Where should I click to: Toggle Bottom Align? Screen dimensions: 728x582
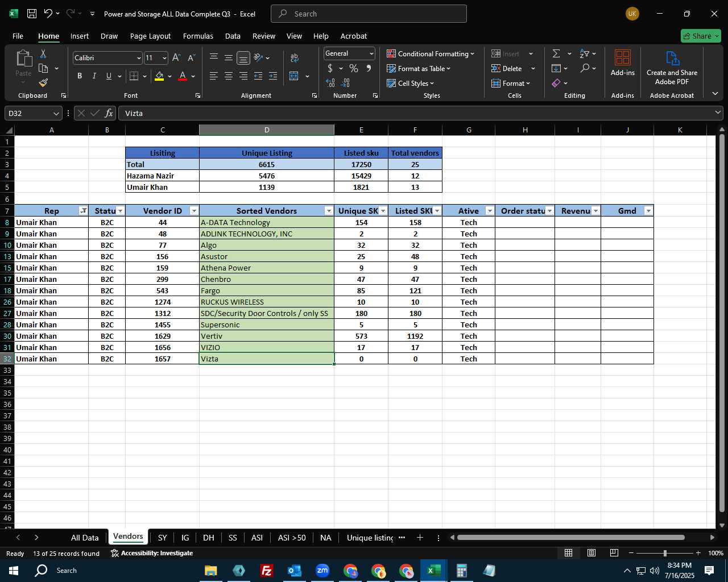tap(243, 57)
